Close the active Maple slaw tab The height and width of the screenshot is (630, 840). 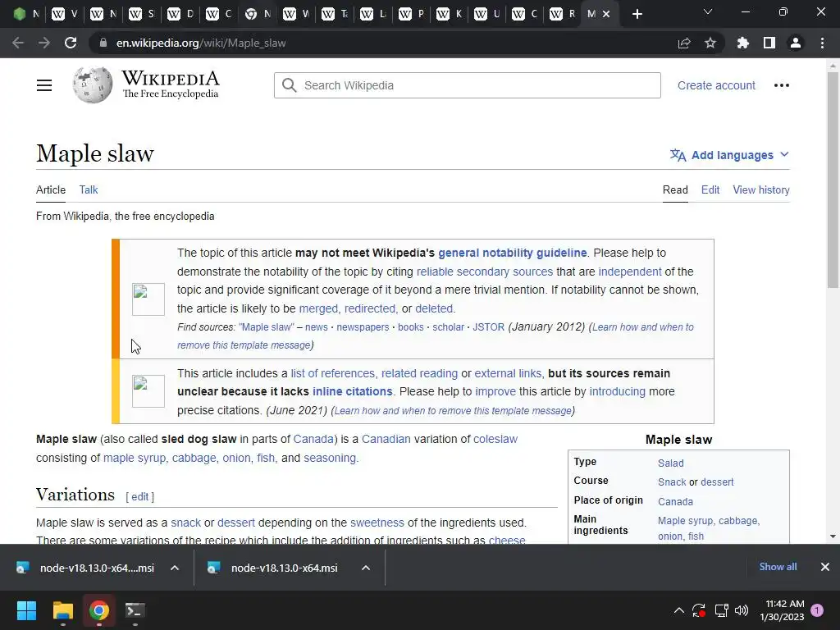coord(606,14)
